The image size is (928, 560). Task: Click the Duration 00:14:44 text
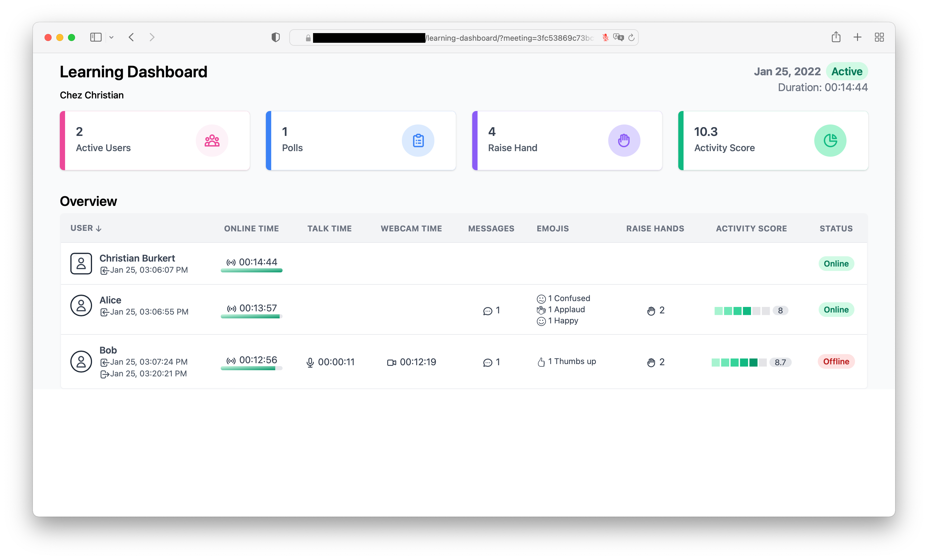tap(823, 87)
